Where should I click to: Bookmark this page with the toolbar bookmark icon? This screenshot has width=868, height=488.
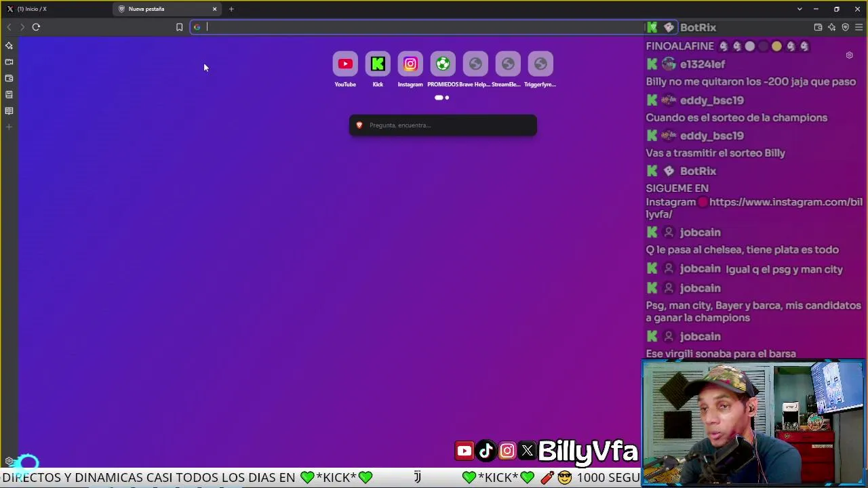coord(179,27)
